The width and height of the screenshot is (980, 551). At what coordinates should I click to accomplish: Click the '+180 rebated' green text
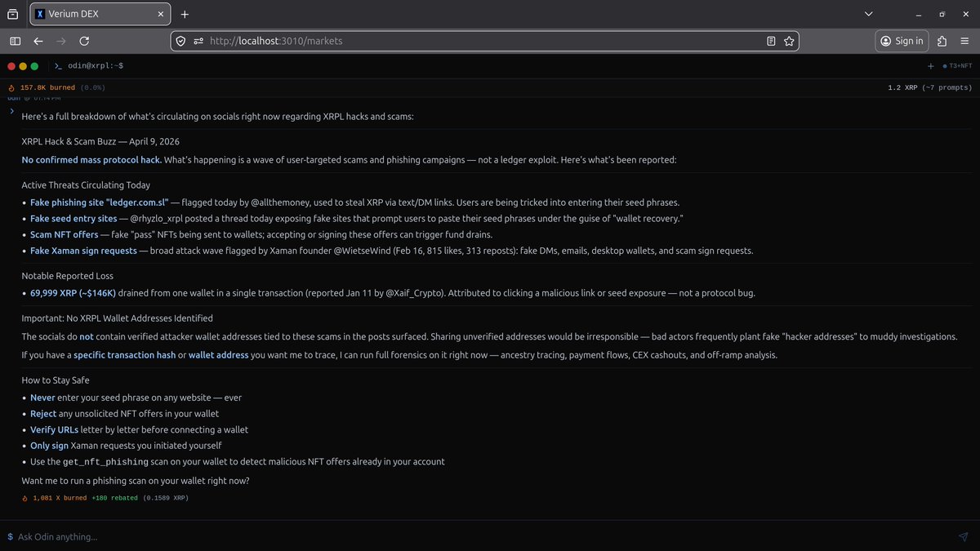click(114, 498)
